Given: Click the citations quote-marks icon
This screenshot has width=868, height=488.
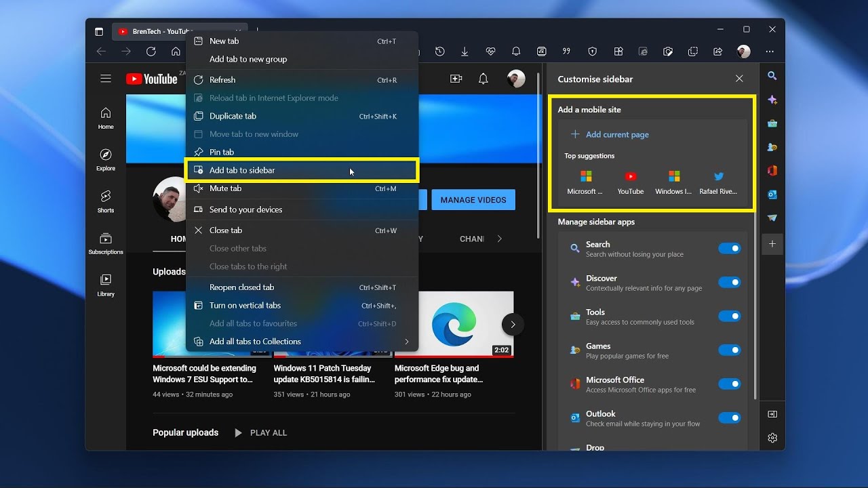Looking at the screenshot, I should pyautogui.click(x=566, y=52).
